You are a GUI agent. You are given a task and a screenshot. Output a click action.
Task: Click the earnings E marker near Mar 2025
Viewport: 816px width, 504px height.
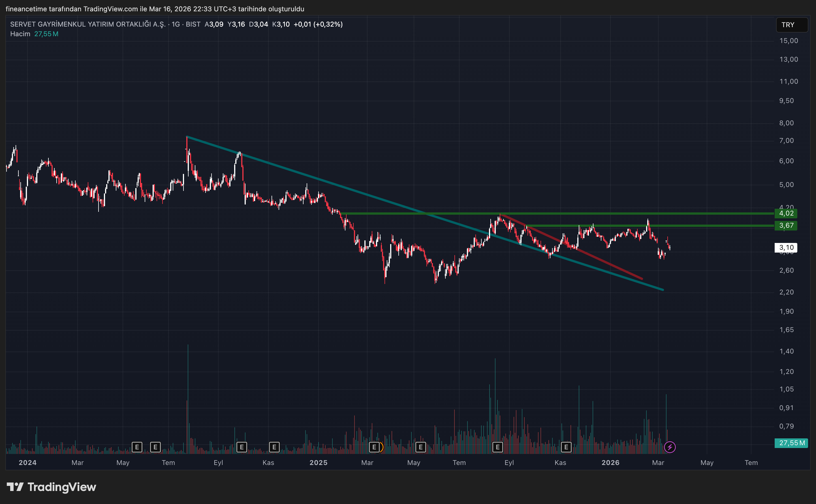click(x=374, y=447)
